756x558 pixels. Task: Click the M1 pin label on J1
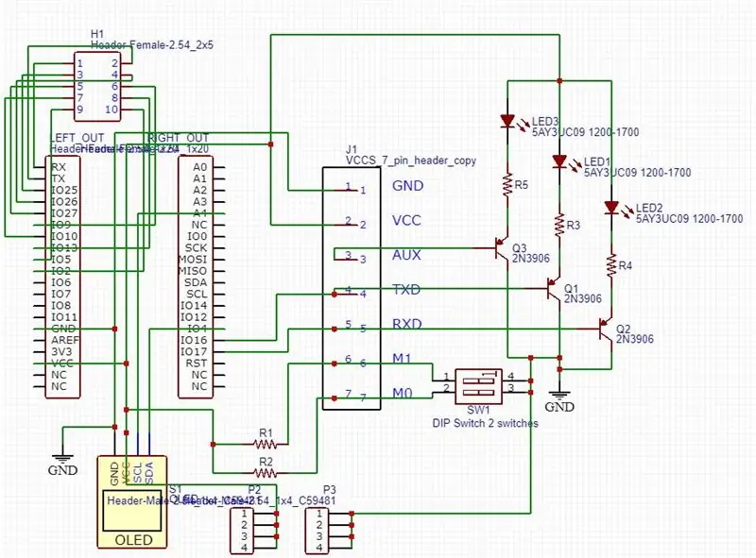(x=402, y=359)
